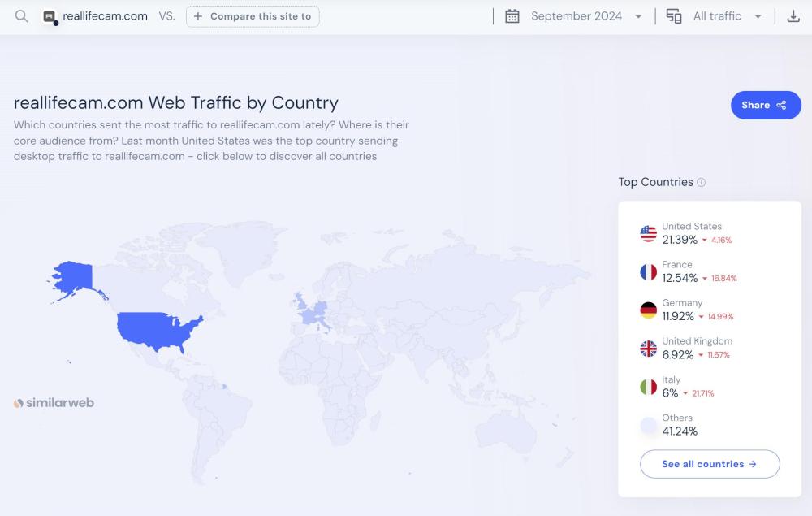Click the devices icon beside All traffic
812x516 pixels.
[674, 16]
